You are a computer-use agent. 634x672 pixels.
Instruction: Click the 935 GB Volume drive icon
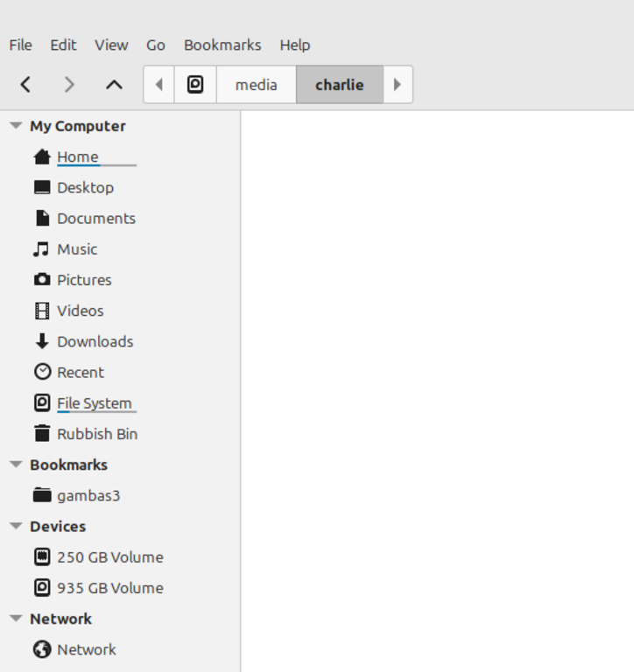[42, 588]
